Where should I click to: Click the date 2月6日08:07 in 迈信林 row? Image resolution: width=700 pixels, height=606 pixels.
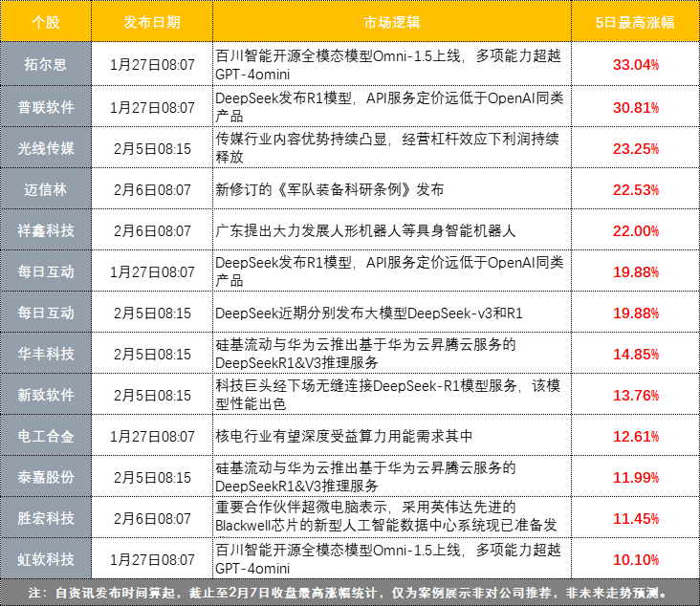pos(152,189)
